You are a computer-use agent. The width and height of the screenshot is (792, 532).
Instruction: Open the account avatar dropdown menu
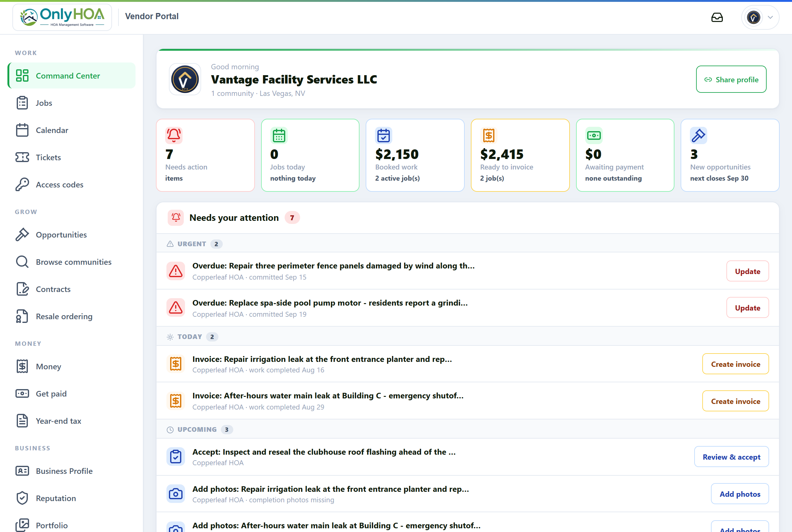[x=760, y=17]
